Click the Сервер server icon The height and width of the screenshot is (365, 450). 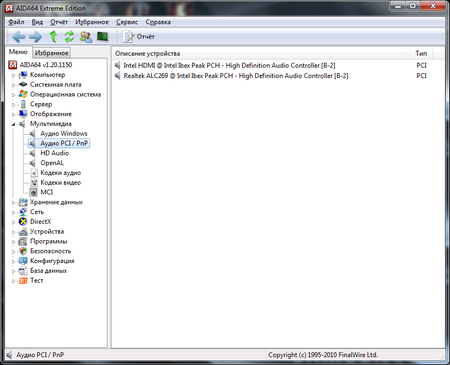pyautogui.click(x=23, y=104)
